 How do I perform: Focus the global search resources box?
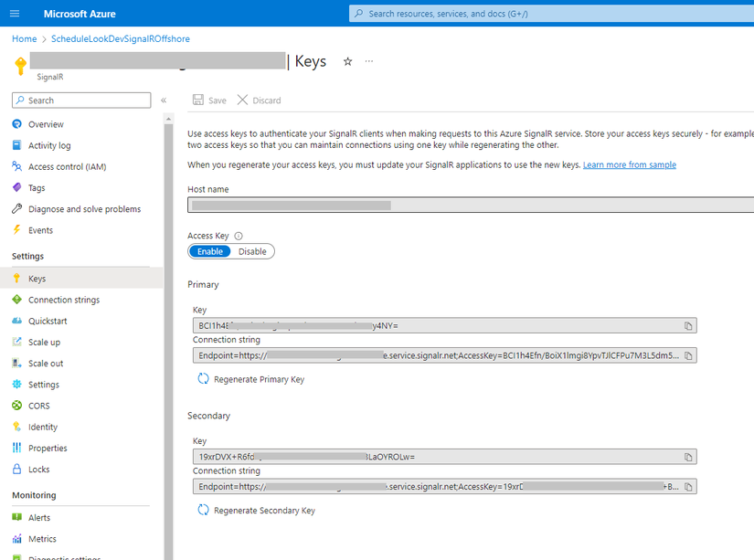coord(551,14)
